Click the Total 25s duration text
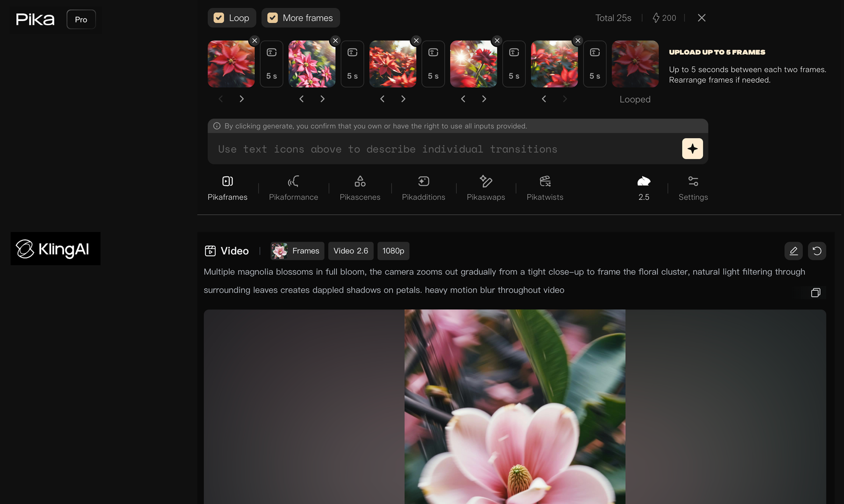844x504 pixels. [x=613, y=18]
